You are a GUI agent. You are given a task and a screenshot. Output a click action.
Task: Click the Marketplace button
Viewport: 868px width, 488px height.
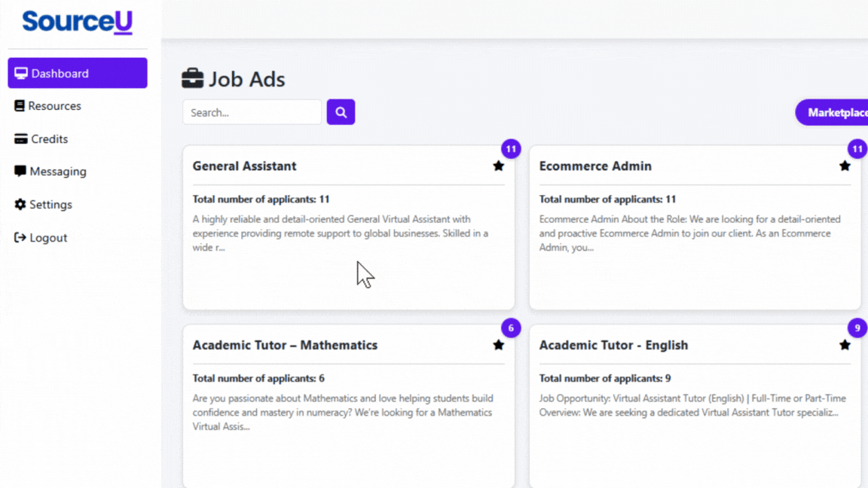coord(836,111)
